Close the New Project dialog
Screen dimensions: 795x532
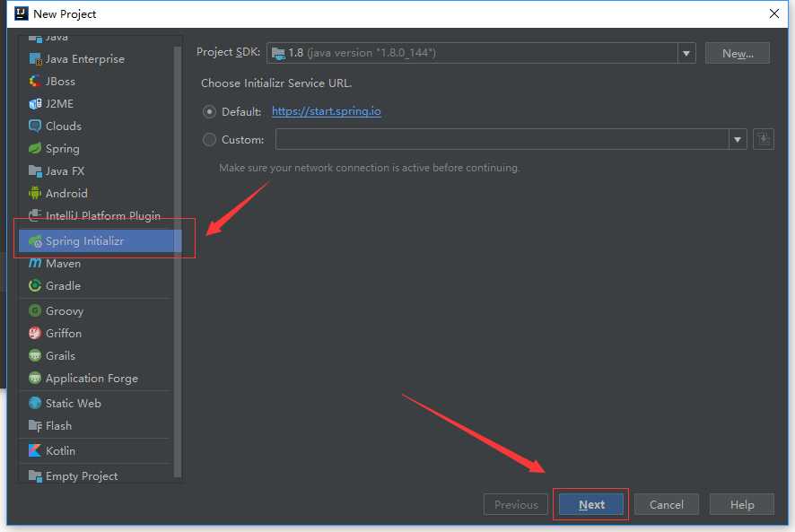click(774, 13)
